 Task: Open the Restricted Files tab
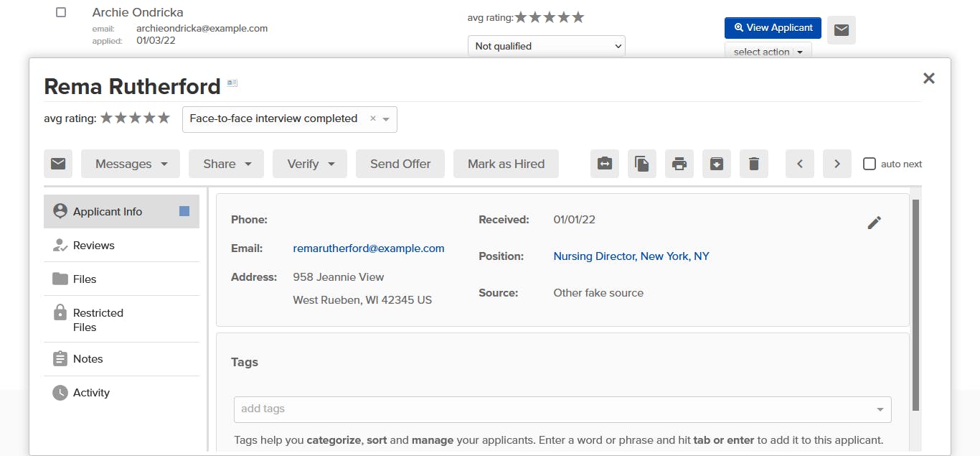(121, 320)
